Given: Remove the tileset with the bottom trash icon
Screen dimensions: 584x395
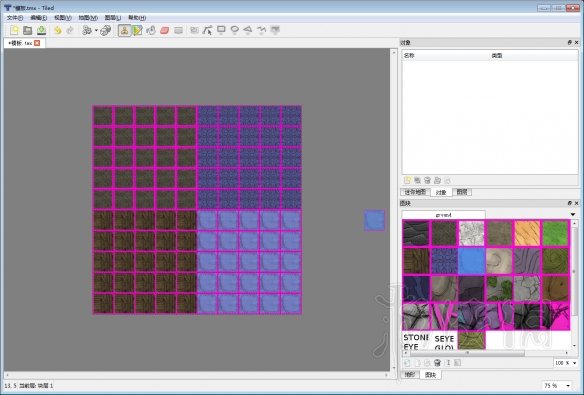Looking at the screenshot, I should [438, 363].
